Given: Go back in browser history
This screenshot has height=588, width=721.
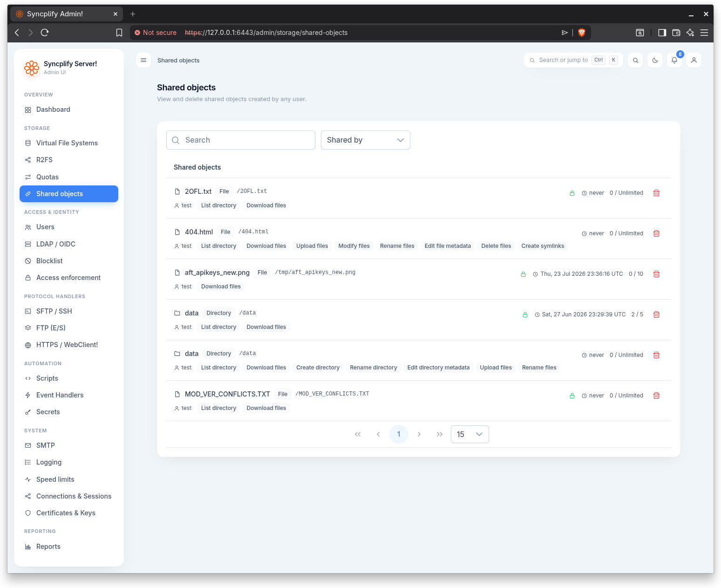Looking at the screenshot, I should pyautogui.click(x=17, y=33).
